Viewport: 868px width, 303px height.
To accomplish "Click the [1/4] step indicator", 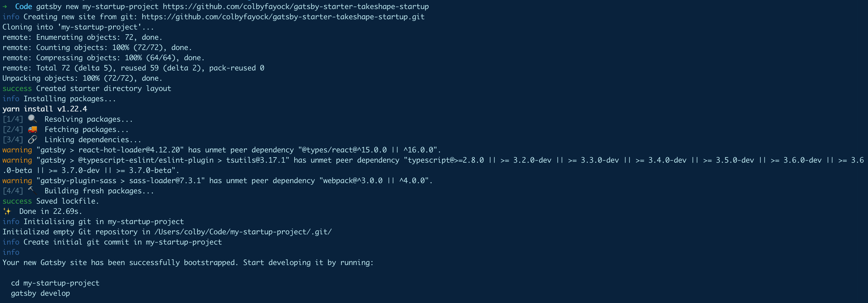I will click(13, 119).
